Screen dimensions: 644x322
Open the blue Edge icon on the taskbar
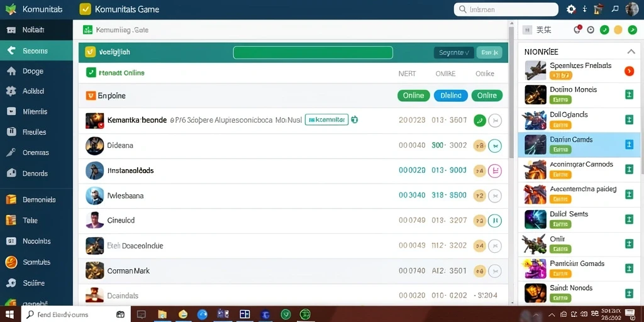[202, 314]
